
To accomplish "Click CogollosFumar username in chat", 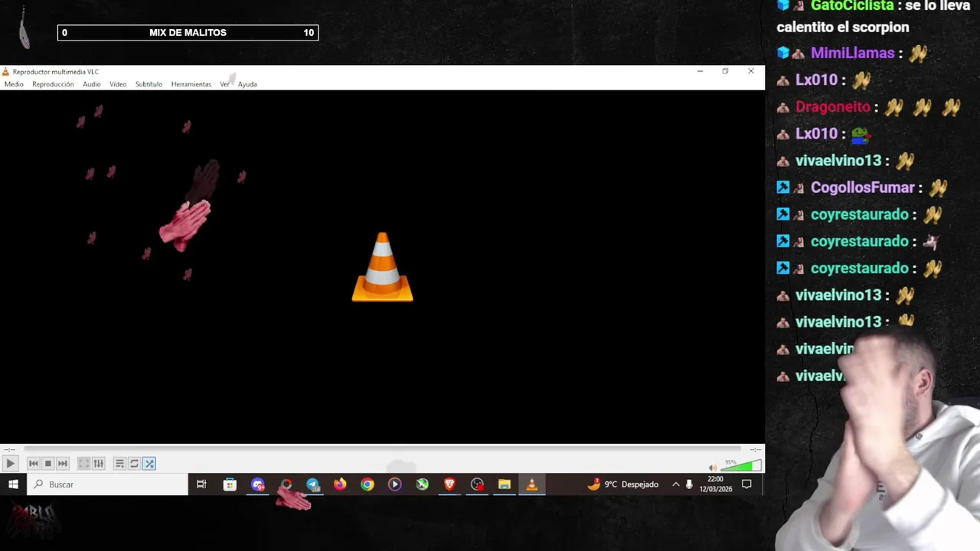I will (x=863, y=187).
